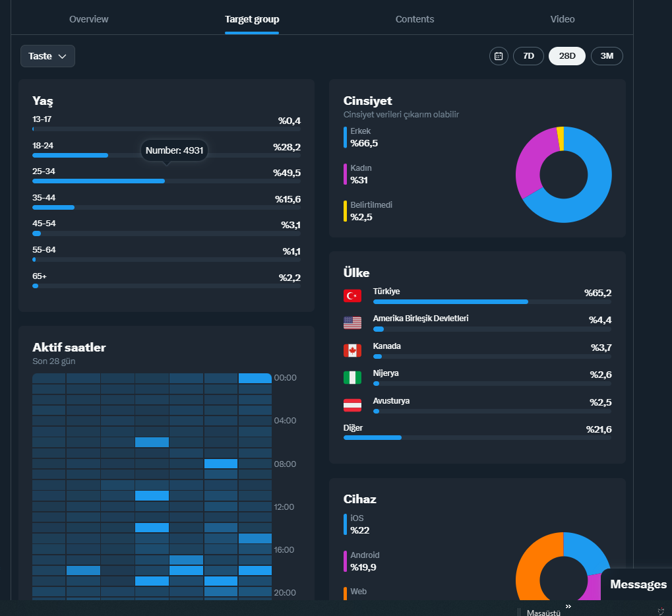Click the United States flag icon
The width and height of the screenshot is (672, 616).
[x=352, y=323]
